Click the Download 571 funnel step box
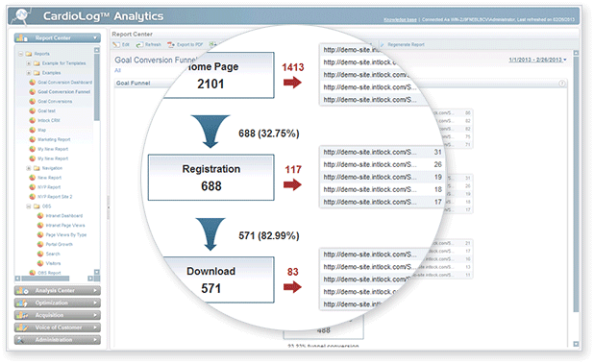The width and height of the screenshot is (594, 364). [x=218, y=280]
